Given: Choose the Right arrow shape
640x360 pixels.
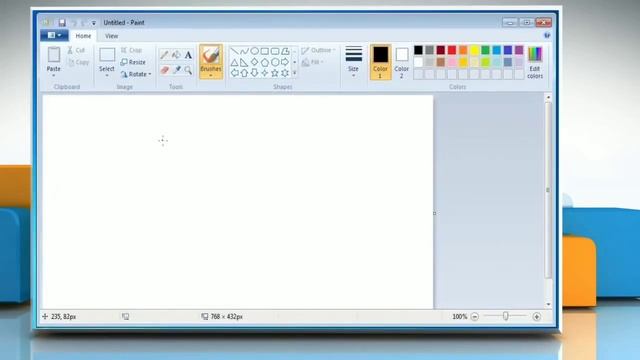Looking at the screenshot, I should pos(285,62).
